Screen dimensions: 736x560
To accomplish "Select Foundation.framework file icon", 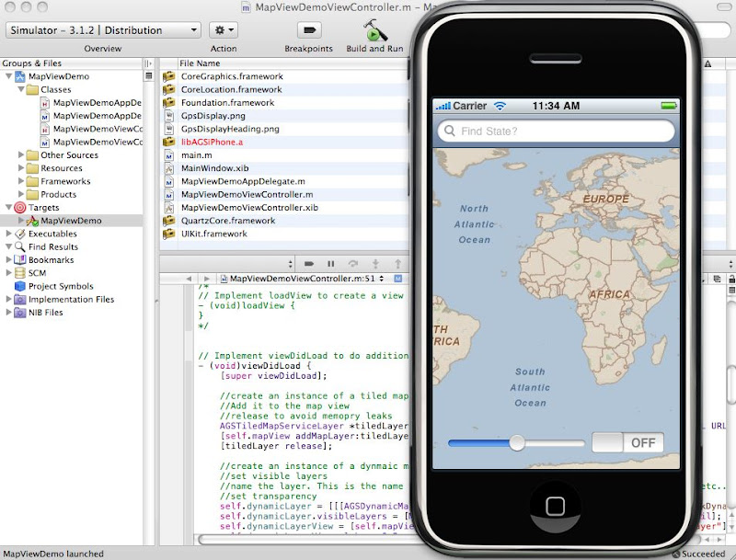I will [169, 102].
